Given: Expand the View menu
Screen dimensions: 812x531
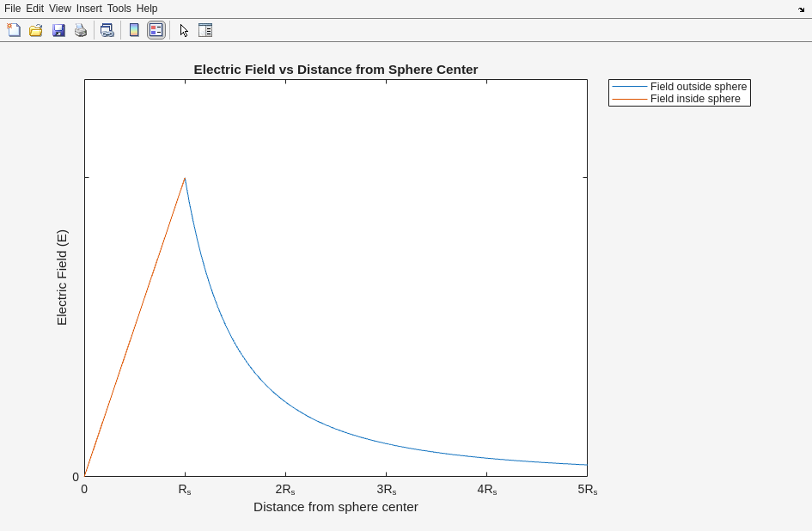Looking at the screenshot, I should tap(60, 9).
